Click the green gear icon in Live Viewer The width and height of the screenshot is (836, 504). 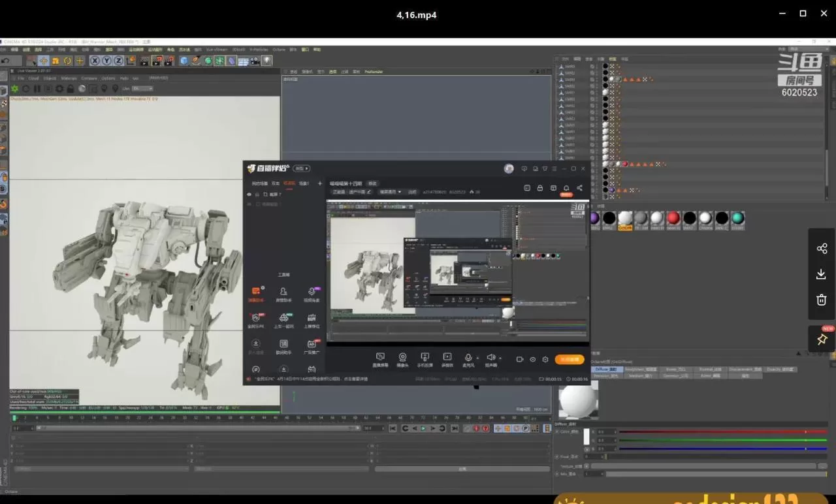(14, 89)
